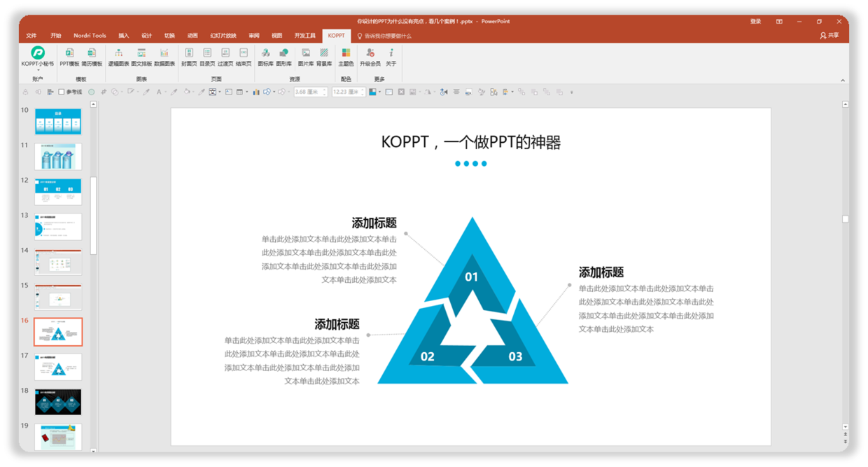Screen dimensions: 868x467
Task: Open the 图标库 icon library
Action: (265, 57)
